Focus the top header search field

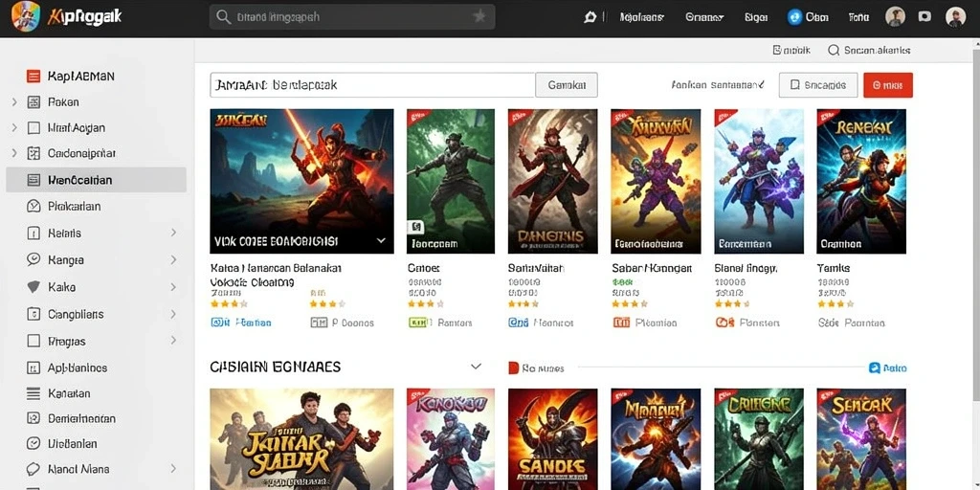(352, 17)
